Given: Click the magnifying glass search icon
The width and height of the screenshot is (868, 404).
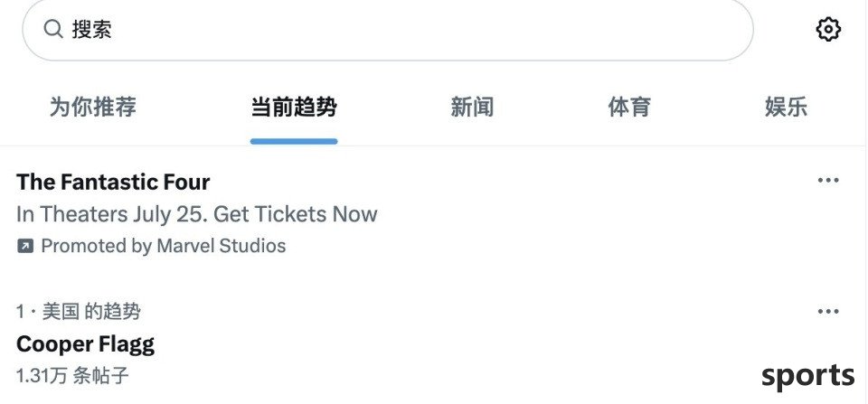Looking at the screenshot, I should pos(53,29).
